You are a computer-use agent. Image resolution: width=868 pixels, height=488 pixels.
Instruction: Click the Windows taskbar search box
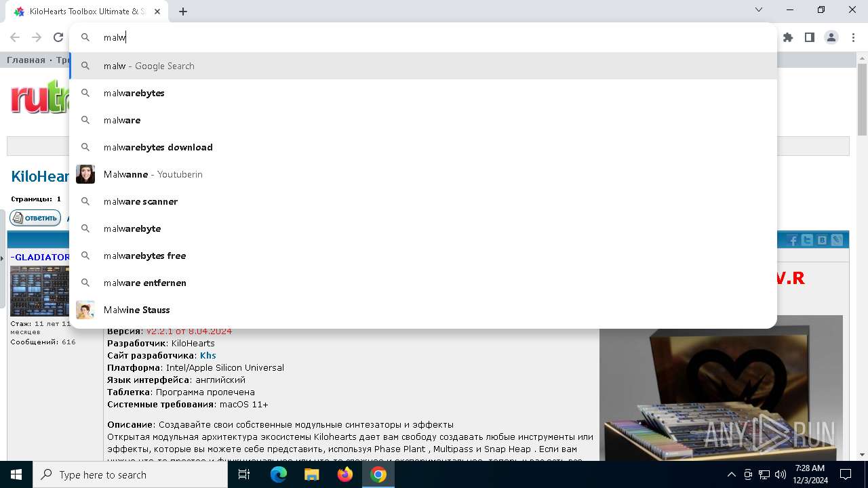click(130, 474)
